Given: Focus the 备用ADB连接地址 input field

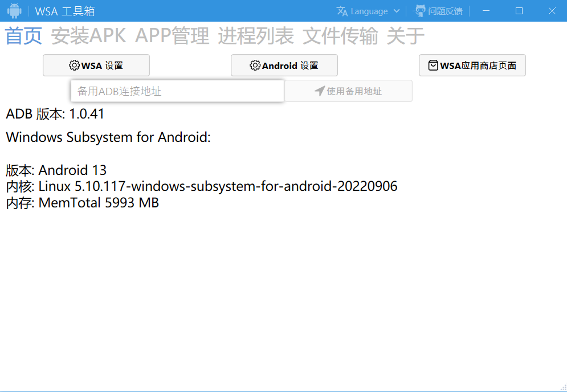Looking at the screenshot, I should point(177,91).
